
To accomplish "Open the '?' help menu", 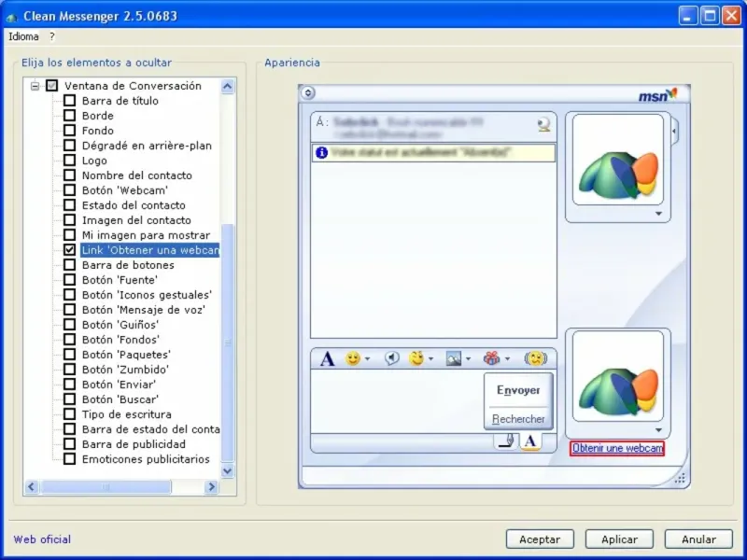I will pyautogui.click(x=52, y=36).
